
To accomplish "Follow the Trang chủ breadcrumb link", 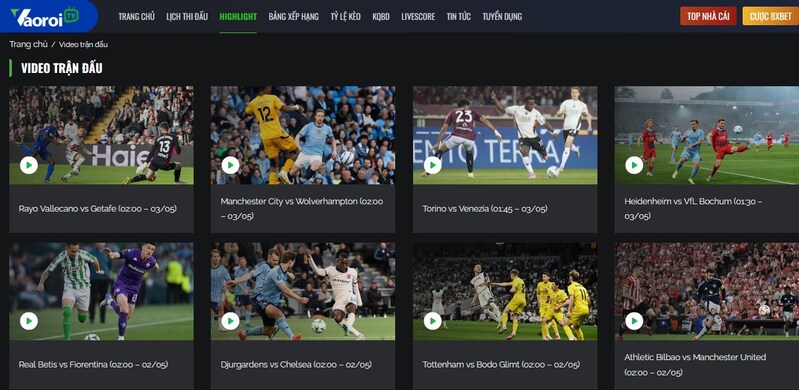I will click(x=29, y=44).
